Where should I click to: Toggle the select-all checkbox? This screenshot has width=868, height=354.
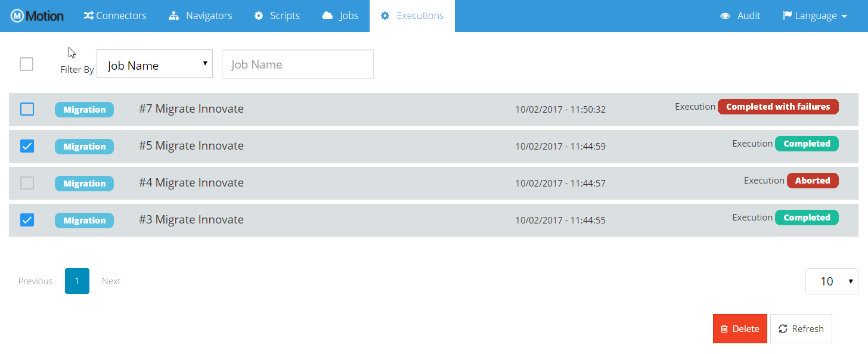tap(26, 64)
